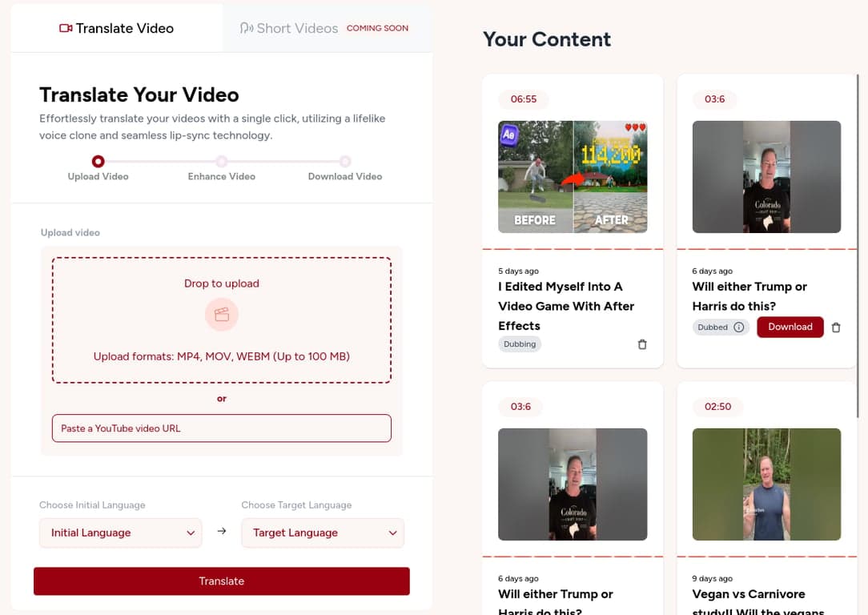Switch to the Translate Video tab
The height and width of the screenshot is (615, 868).
click(117, 28)
